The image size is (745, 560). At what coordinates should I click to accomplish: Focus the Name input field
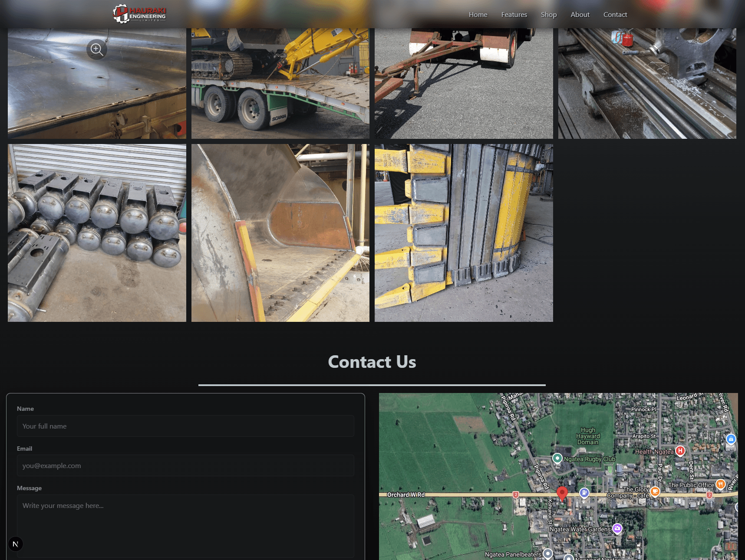coord(185,426)
